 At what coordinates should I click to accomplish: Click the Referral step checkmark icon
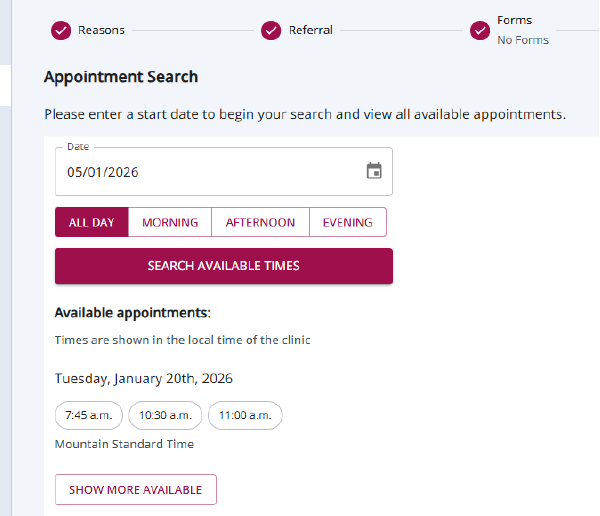coord(271,30)
